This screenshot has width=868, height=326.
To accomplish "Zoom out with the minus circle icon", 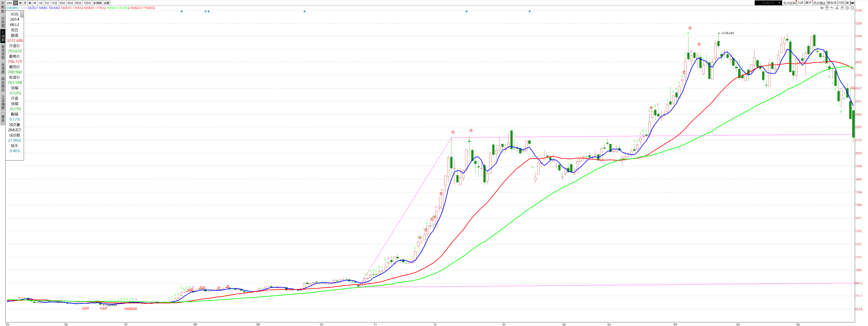I will (852, 8).
